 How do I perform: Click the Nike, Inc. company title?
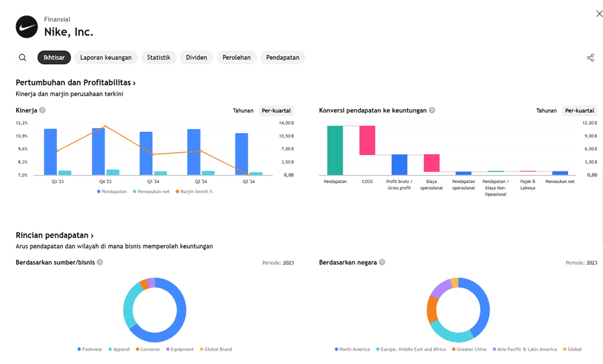pyautogui.click(x=69, y=32)
